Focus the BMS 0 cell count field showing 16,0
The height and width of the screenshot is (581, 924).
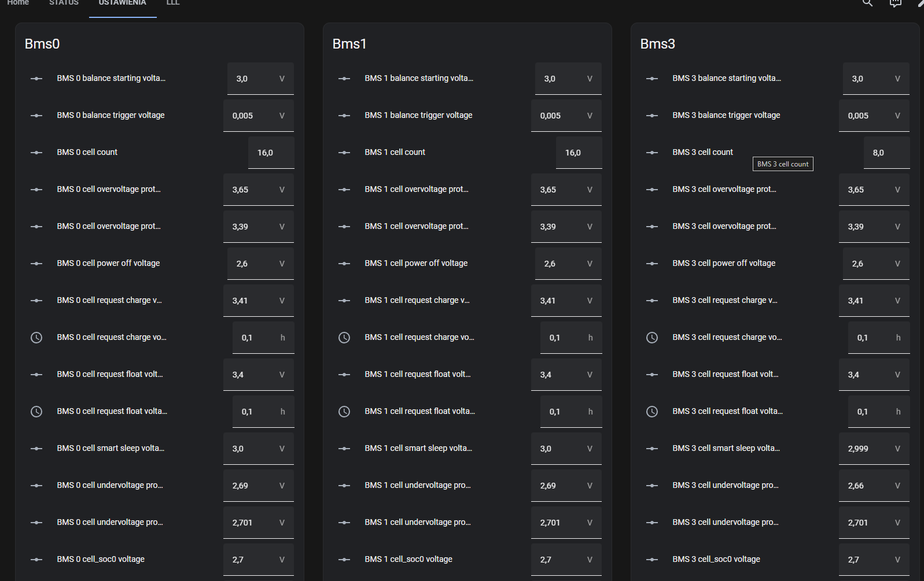271,153
